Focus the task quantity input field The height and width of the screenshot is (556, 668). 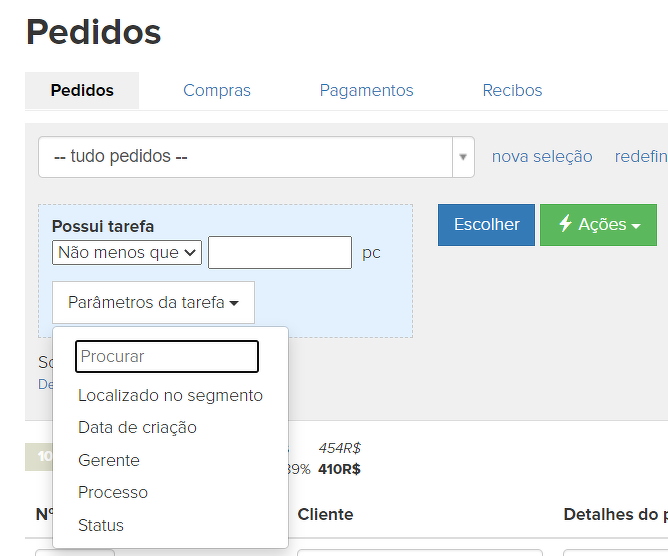[x=280, y=253]
